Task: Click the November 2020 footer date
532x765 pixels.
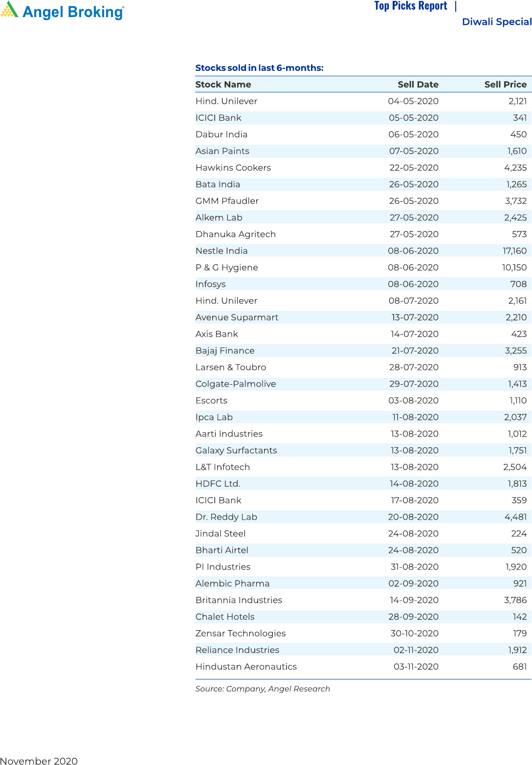Action: (39, 761)
